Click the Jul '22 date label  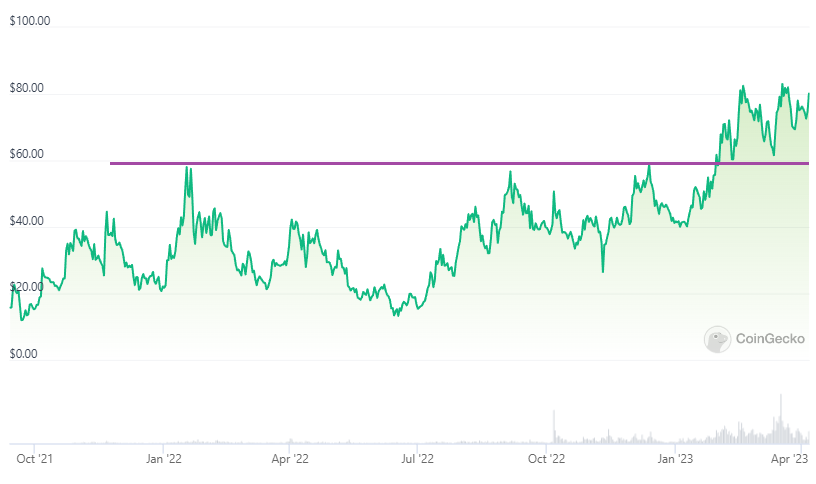coord(416,459)
